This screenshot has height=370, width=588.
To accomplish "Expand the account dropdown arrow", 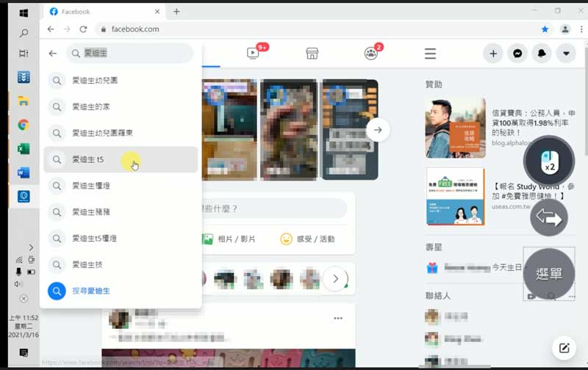I will (566, 54).
